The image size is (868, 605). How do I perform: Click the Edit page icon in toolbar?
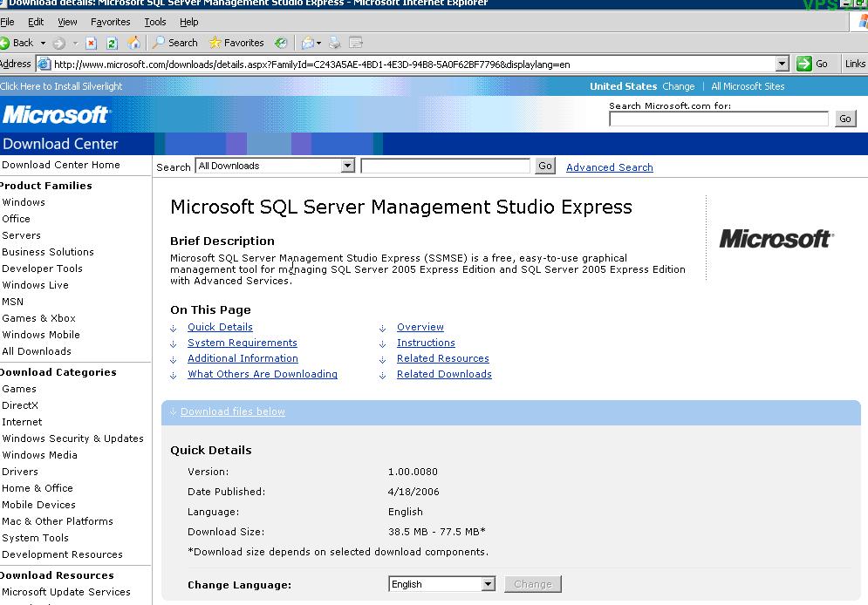click(355, 43)
